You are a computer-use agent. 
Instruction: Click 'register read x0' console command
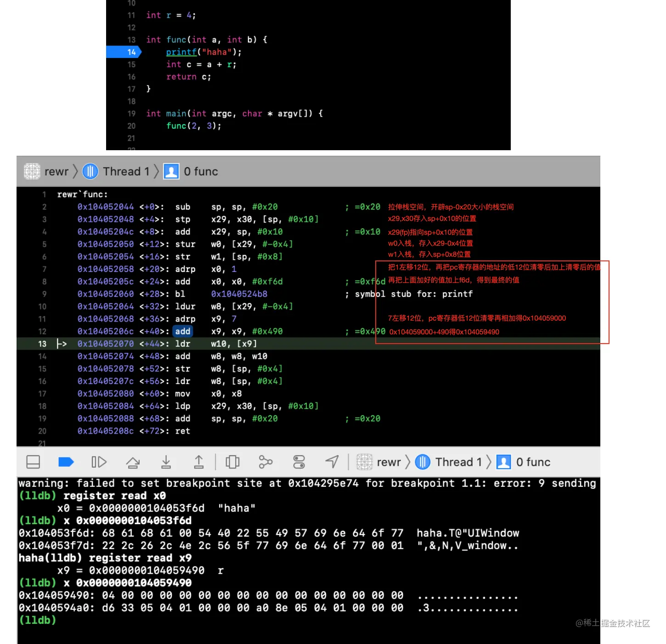[114, 496]
